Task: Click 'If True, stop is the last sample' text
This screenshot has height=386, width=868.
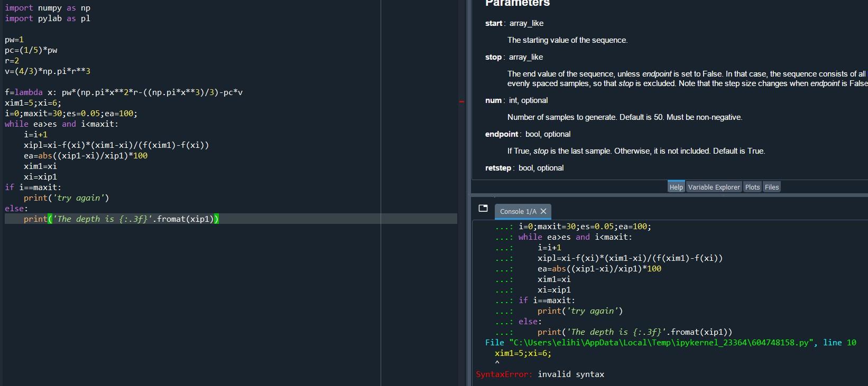Action: pos(636,151)
